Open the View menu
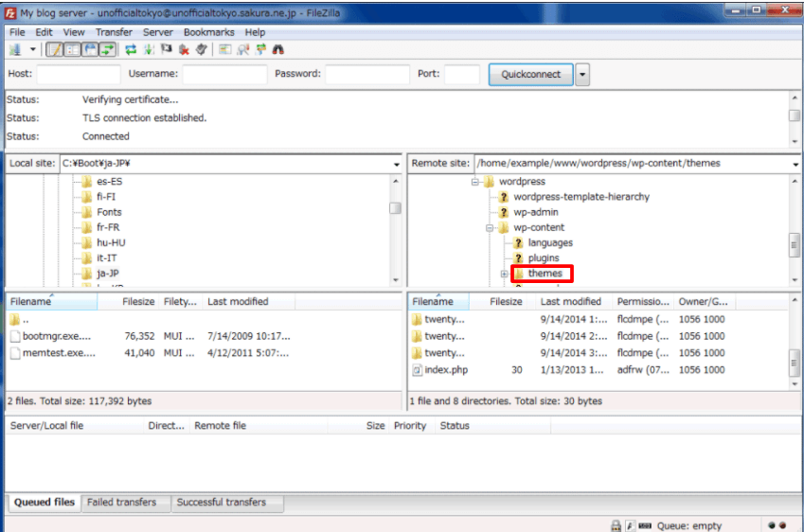The image size is (804, 532). coord(74,32)
